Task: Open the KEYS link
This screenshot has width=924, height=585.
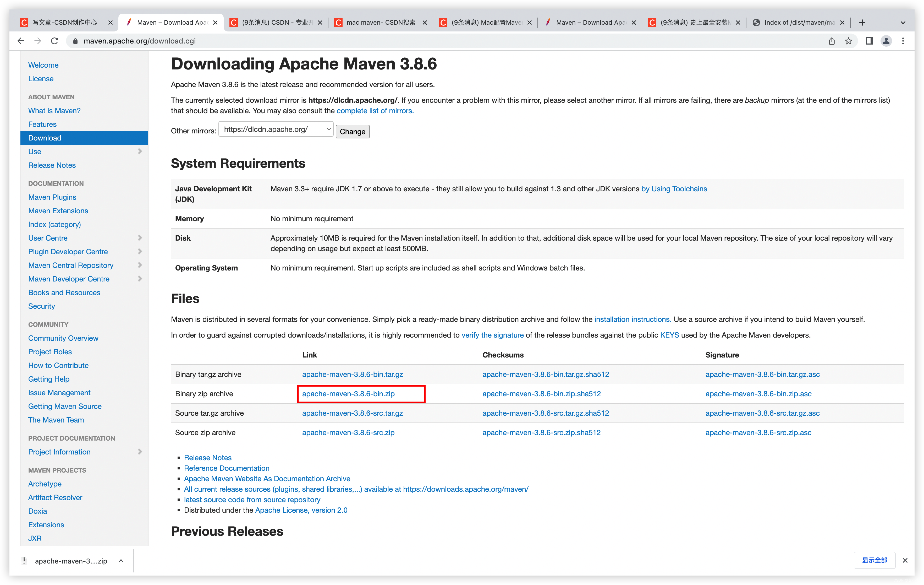Action: click(x=669, y=335)
